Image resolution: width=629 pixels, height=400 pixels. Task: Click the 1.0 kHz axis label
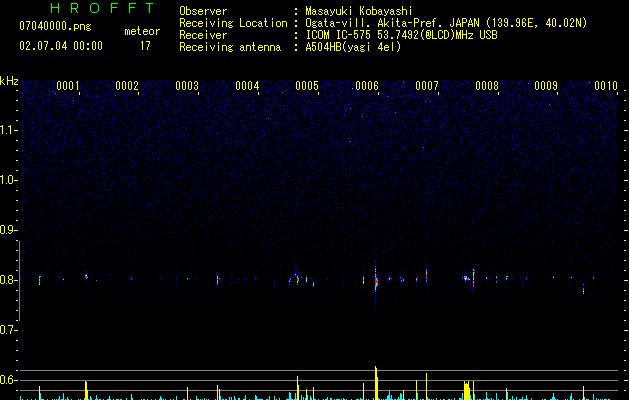9,180
